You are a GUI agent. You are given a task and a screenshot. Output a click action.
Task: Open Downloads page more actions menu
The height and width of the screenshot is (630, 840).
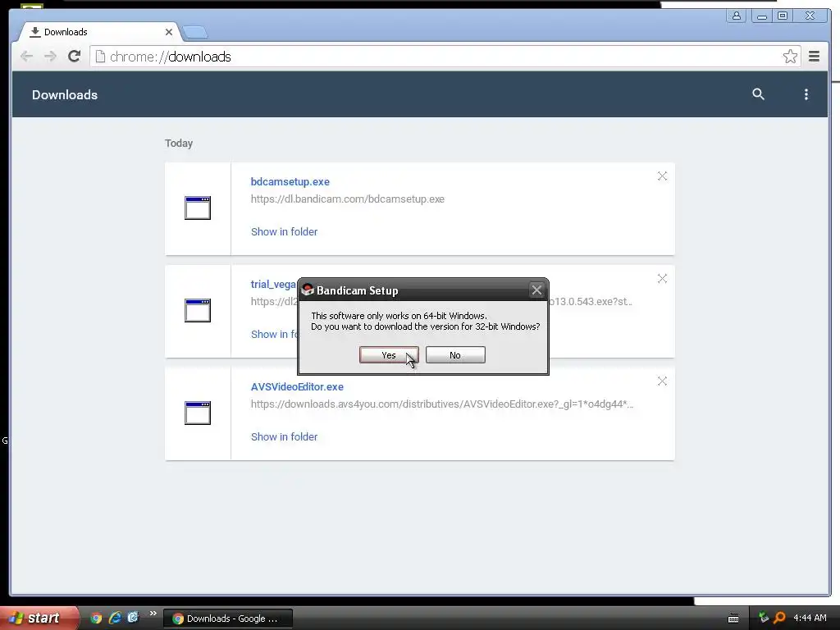(x=806, y=94)
